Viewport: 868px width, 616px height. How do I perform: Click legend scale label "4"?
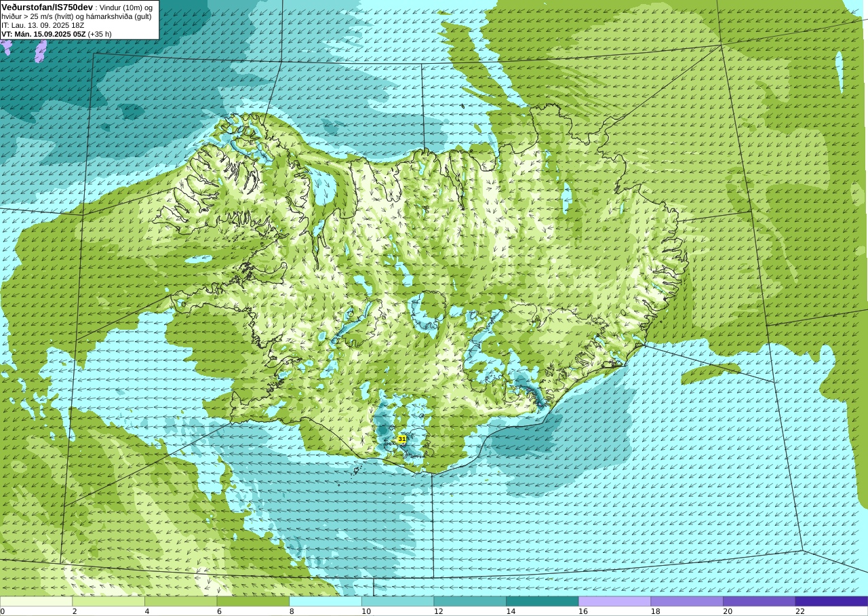point(147,611)
